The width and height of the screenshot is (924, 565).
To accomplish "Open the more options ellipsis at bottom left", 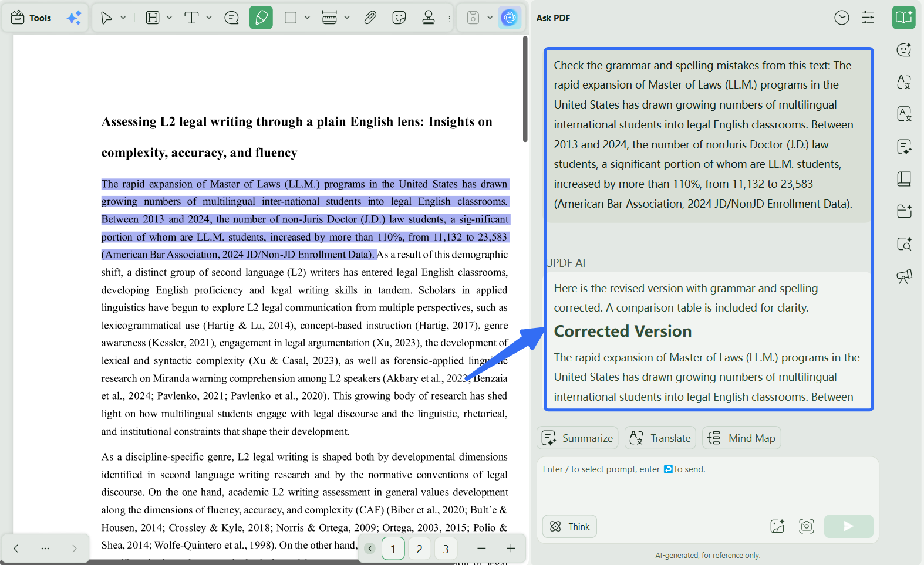I will (x=45, y=549).
